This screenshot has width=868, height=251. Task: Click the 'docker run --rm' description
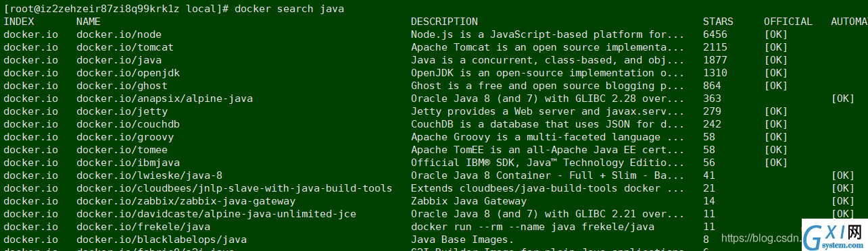(x=533, y=227)
